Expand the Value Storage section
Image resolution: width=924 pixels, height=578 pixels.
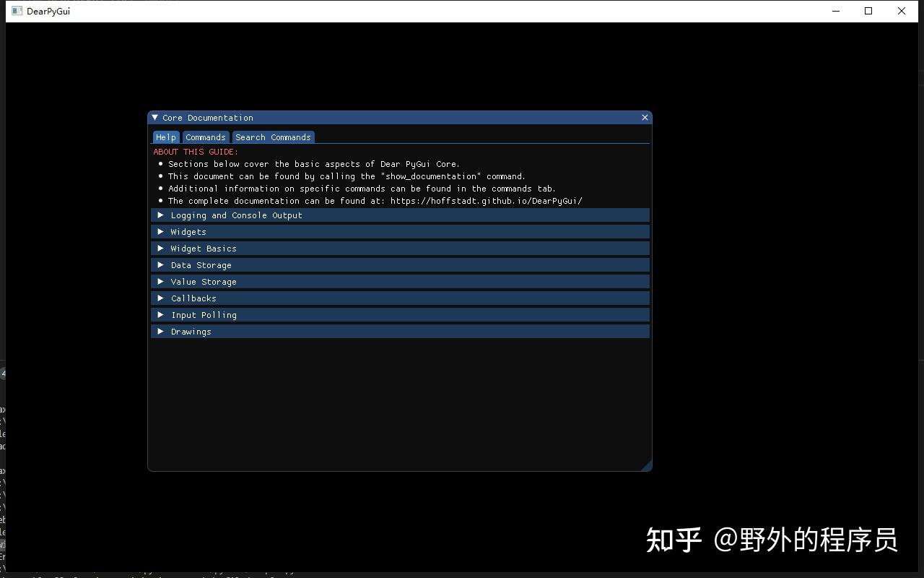tap(204, 281)
